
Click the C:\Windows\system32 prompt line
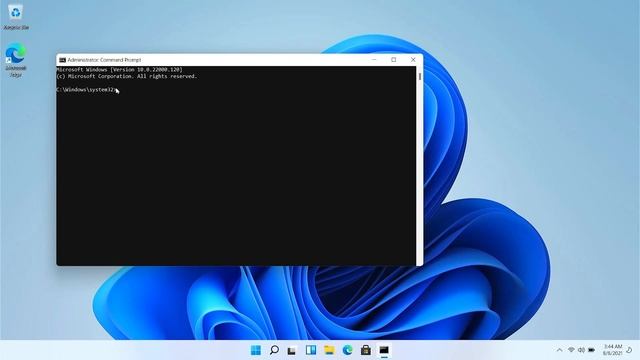click(x=87, y=90)
